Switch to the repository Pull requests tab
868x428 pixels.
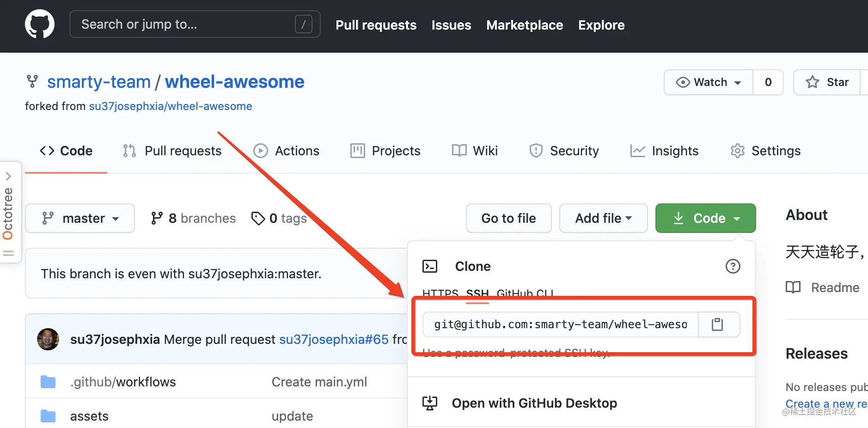pyautogui.click(x=172, y=151)
